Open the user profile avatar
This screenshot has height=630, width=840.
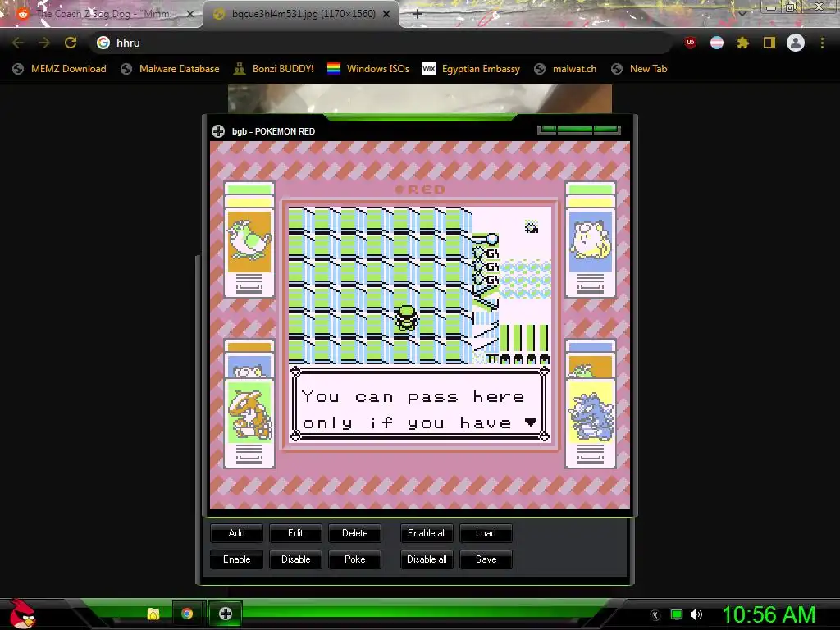tap(796, 43)
